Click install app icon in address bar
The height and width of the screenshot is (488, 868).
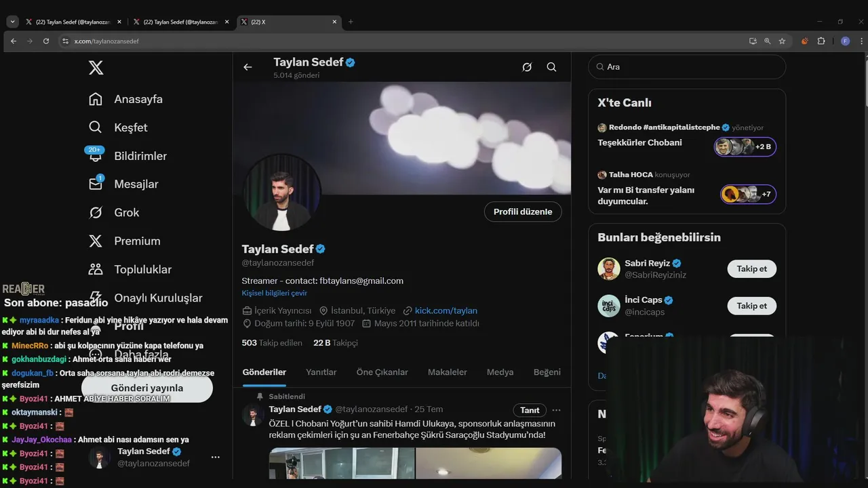[x=753, y=41]
